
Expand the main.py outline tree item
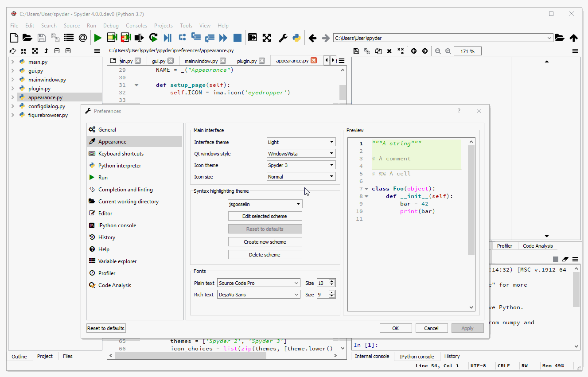(x=12, y=62)
